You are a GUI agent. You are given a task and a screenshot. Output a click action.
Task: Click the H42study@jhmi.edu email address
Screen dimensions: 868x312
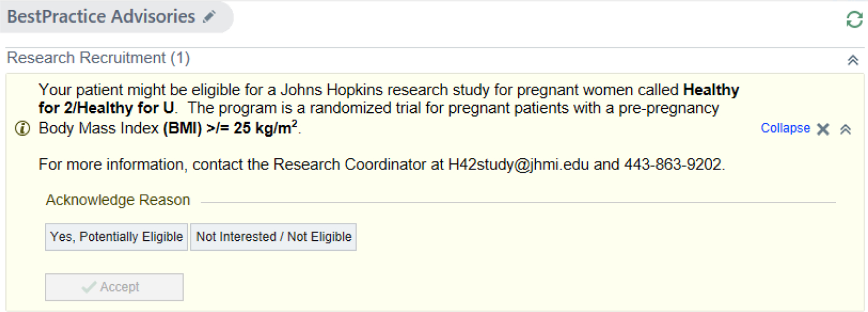(518, 165)
